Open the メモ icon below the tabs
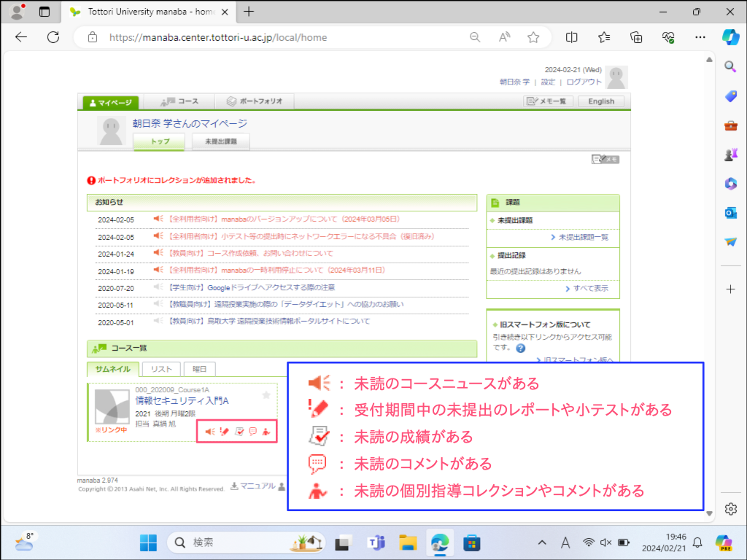Image resolution: width=747 pixels, height=560 pixels. coord(605,159)
